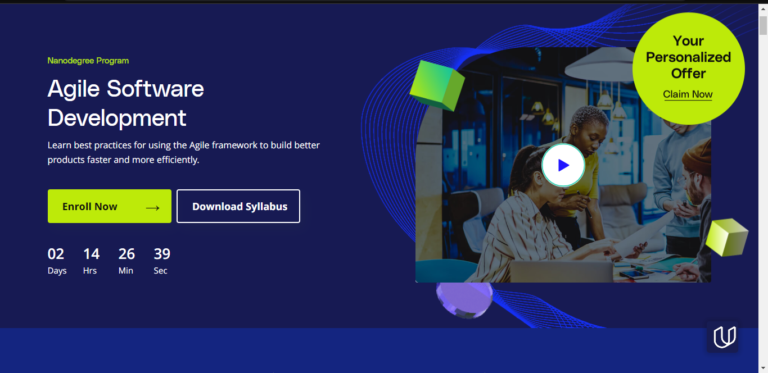Viewport: 768px width, 373px height.
Task: Click the scrollbar up arrow
Action: [x=763, y=8]
